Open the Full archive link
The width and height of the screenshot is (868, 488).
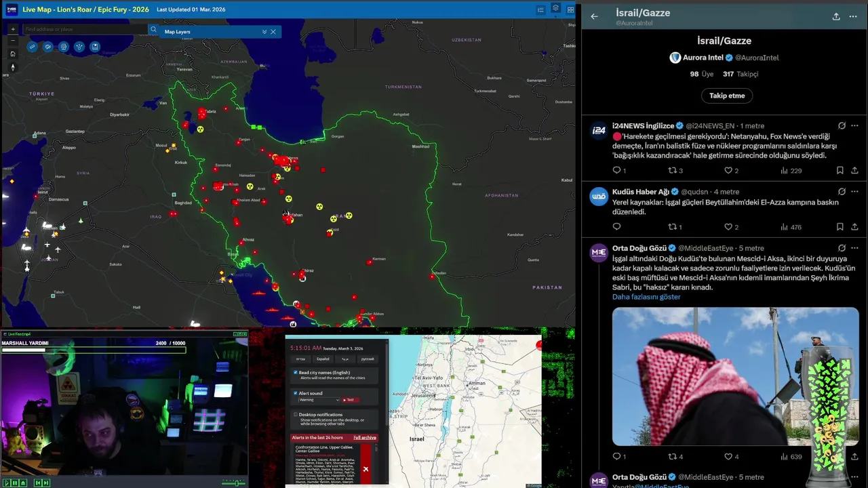coord(365,438)
